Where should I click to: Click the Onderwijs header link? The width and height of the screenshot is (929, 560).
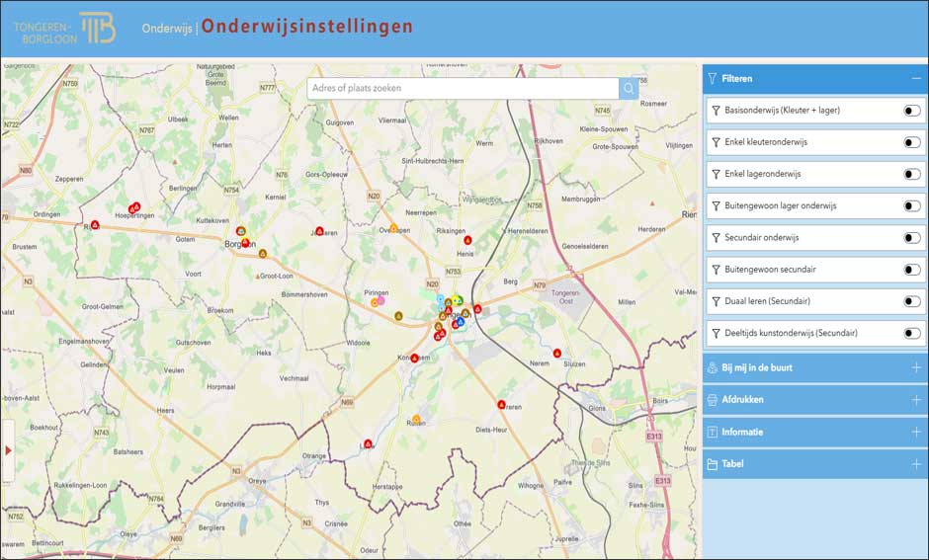tap(167, 28)
